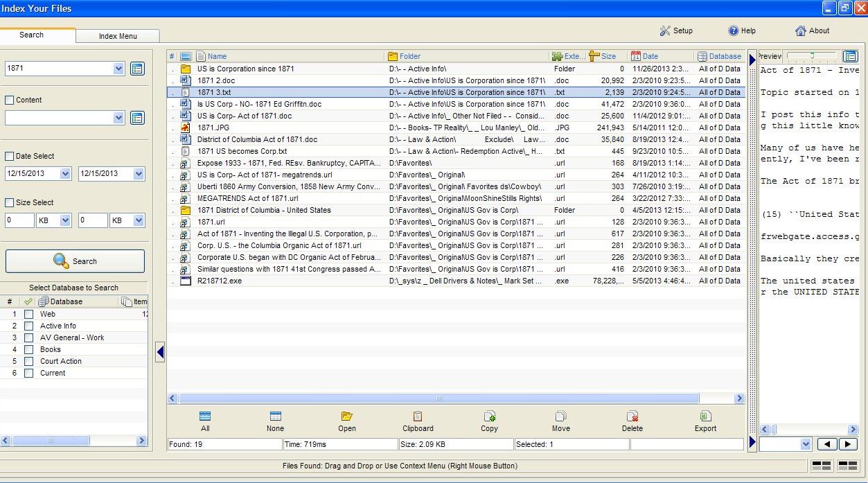Open Setup tools icon

click(665, 30)
